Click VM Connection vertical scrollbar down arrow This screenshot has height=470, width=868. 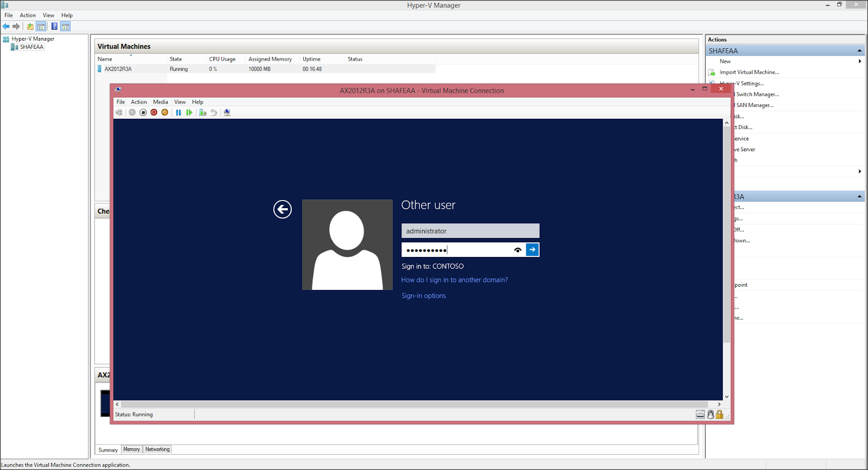(x=727, y=397)
